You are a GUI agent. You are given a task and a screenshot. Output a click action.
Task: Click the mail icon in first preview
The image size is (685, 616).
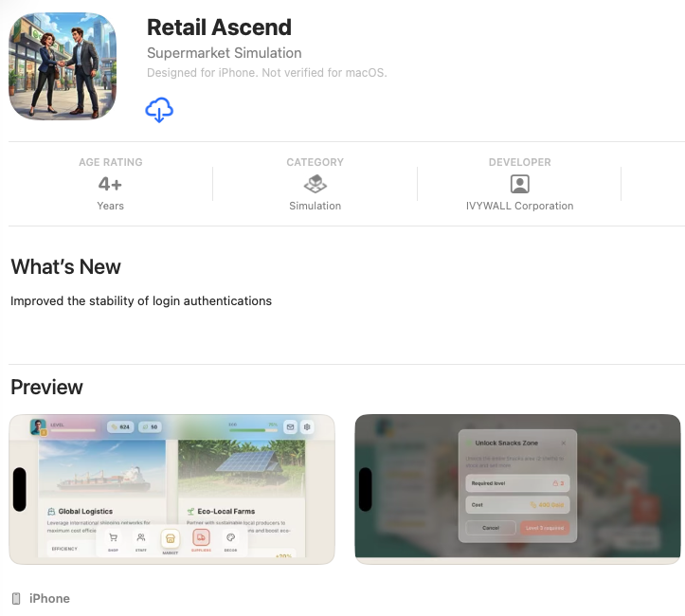click(x=290, y=426)
